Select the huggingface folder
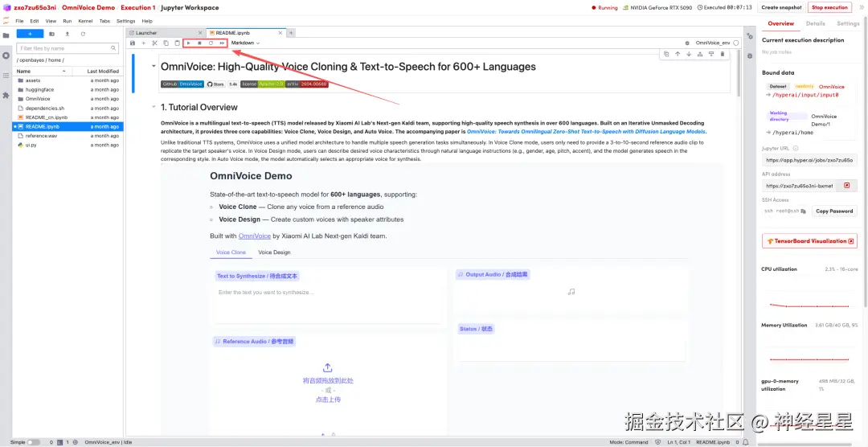 68,90
